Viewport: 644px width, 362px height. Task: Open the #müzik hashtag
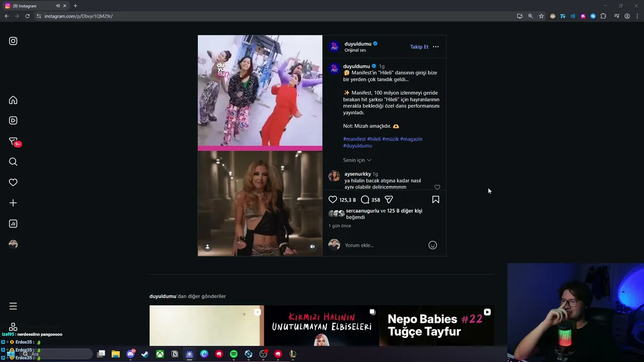tap(390, 139)
